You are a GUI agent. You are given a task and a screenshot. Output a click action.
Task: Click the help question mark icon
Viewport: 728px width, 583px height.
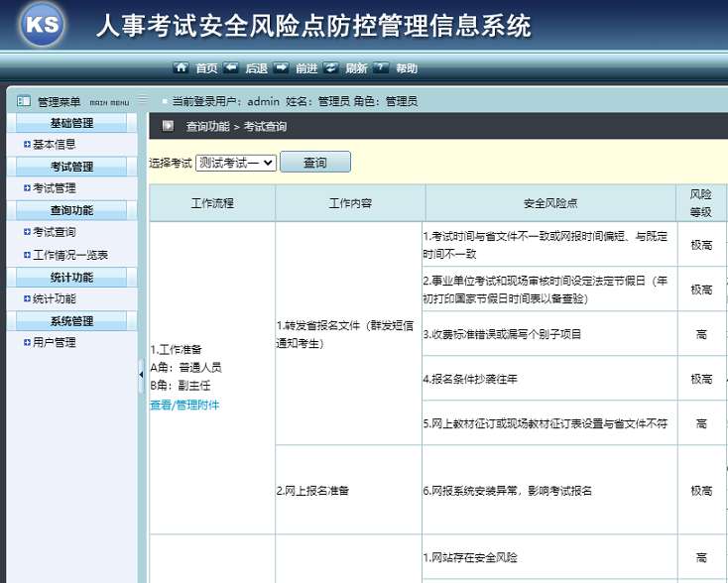pyautogui.click(x=381, y=67)
